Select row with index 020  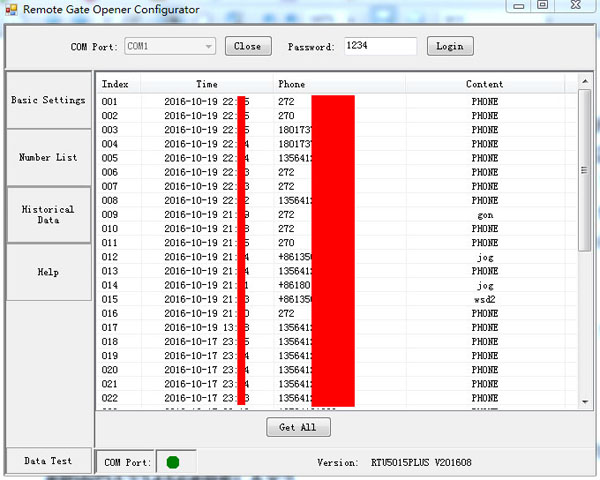point(337,370)
